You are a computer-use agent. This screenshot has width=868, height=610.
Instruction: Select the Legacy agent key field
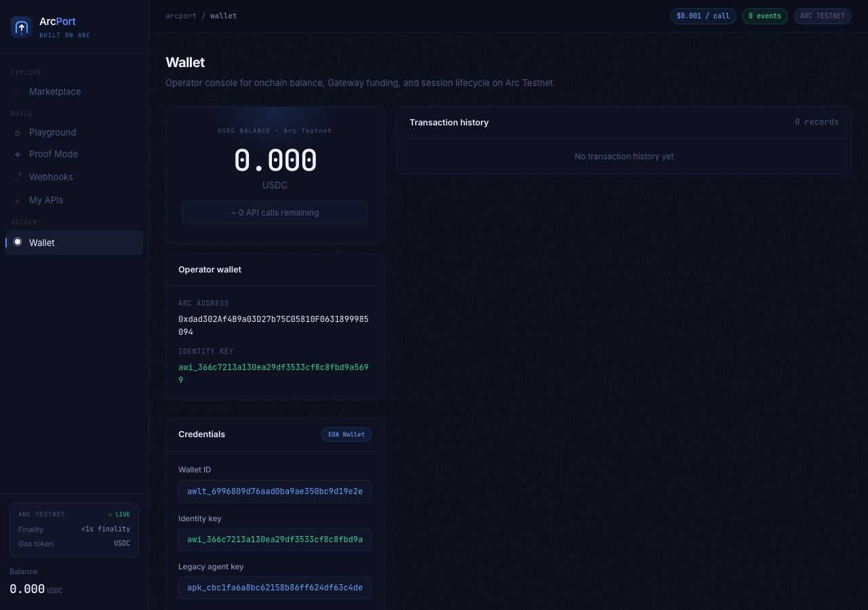[275, 588]
